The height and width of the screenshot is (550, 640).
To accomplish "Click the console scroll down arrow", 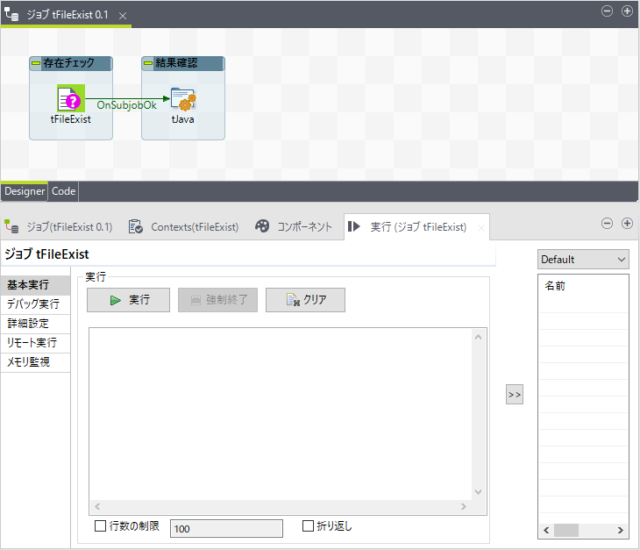I will (478, 492).
